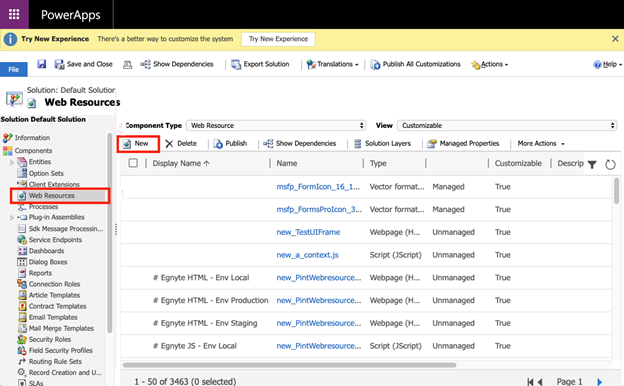Click the horizontal grid scrollbar
This screenshot has height=386, width=624.
[289, 365]
